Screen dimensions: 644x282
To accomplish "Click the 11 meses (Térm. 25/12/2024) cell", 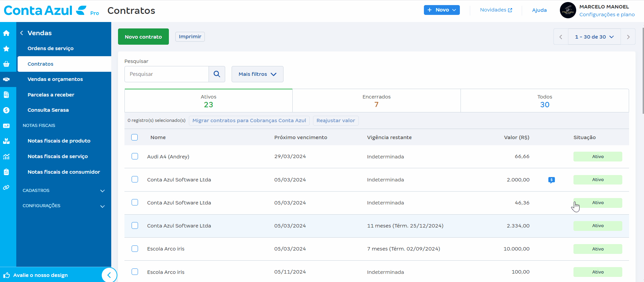I will [x=405, y=226].
